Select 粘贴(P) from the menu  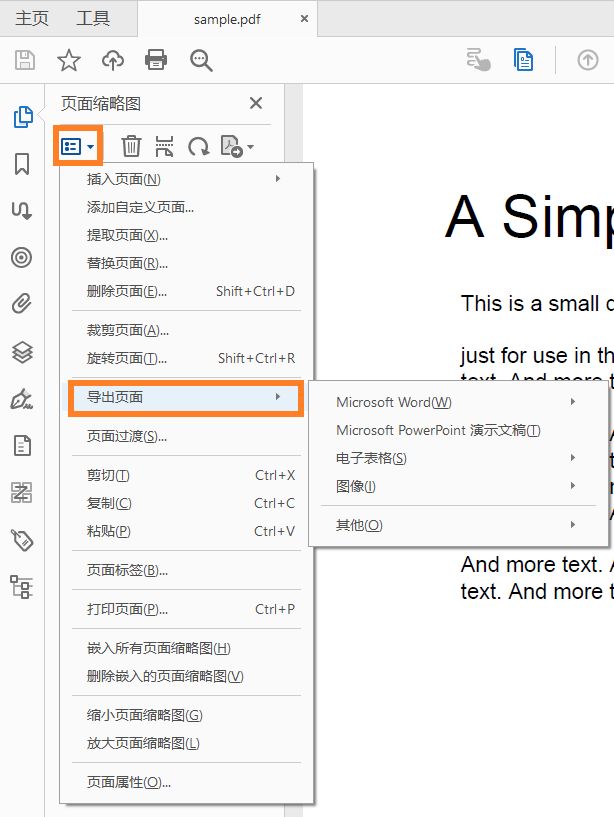point(186,531)
